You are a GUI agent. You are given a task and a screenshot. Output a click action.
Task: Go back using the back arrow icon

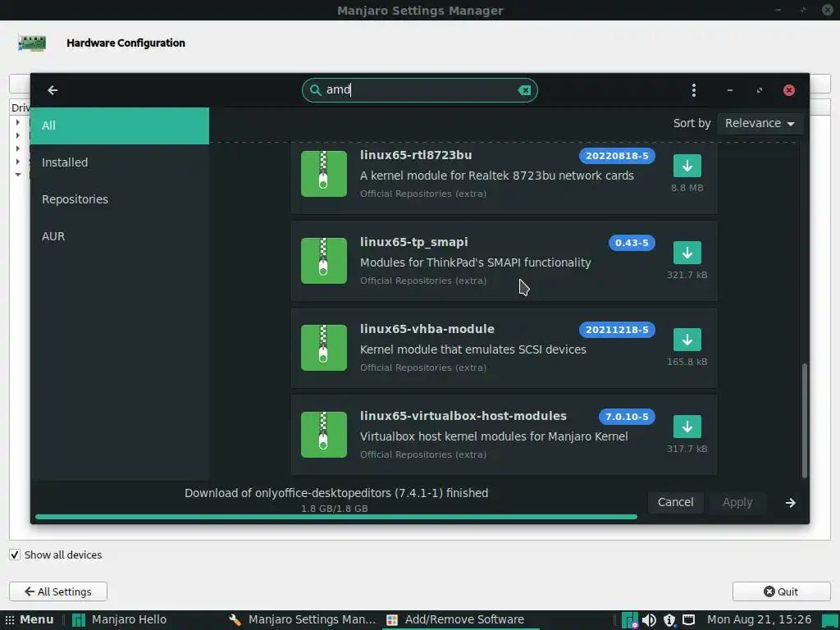[x=52, y=90]
